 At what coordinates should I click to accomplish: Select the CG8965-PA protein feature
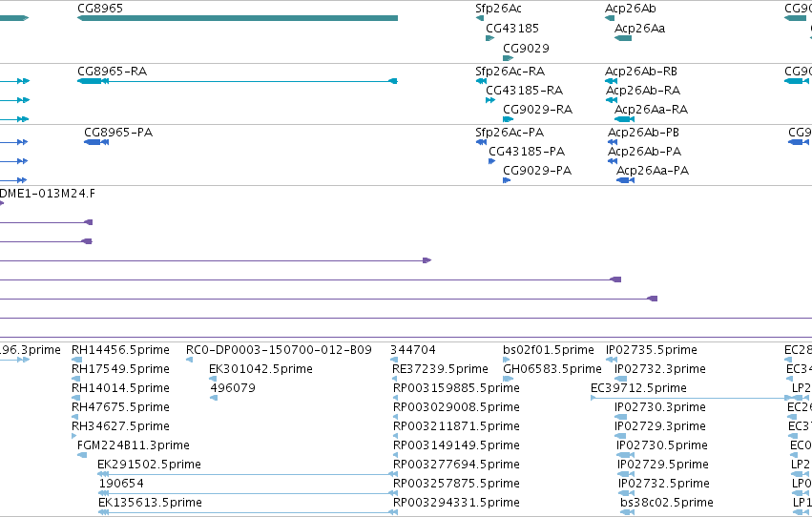[x=96, y=142]
